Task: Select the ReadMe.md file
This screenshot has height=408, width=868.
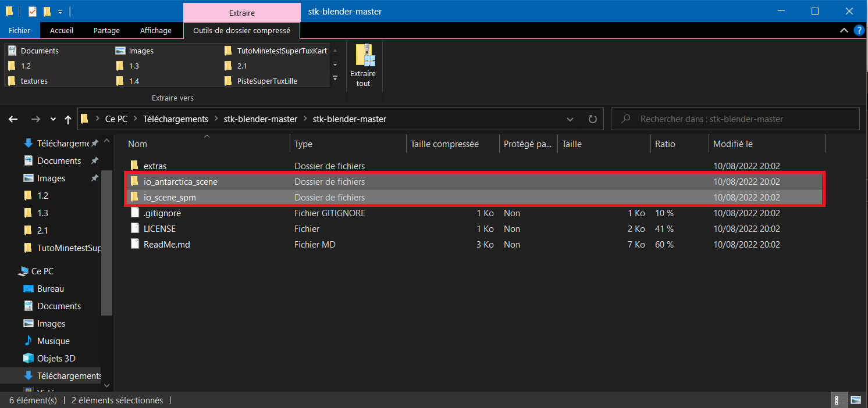Action: tap(166, 245)
